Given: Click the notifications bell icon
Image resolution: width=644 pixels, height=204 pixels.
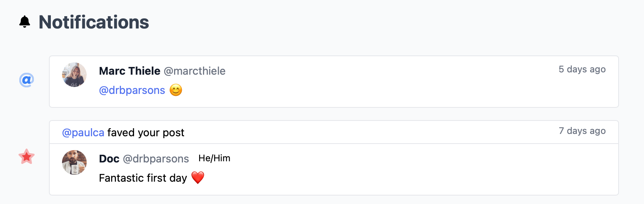Looking at the screenshot, I should click(x=25, y=22).
